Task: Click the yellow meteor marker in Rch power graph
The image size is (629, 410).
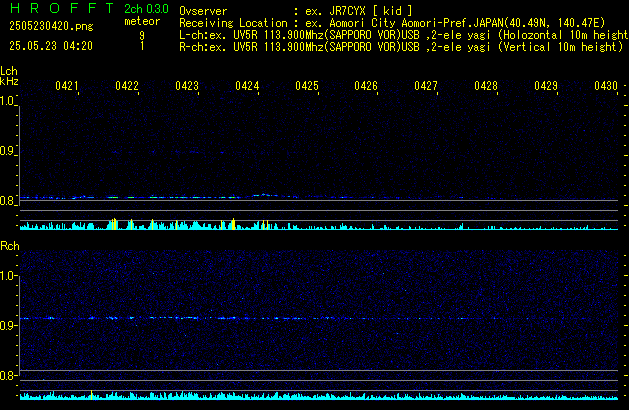Action: pyautogui.click(x=91, y=395)
